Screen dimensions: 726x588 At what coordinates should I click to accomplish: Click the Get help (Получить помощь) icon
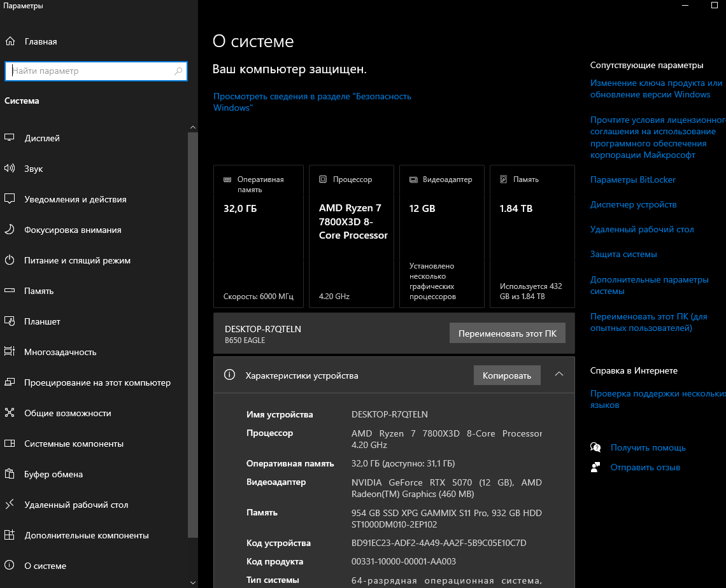point(595,447)
